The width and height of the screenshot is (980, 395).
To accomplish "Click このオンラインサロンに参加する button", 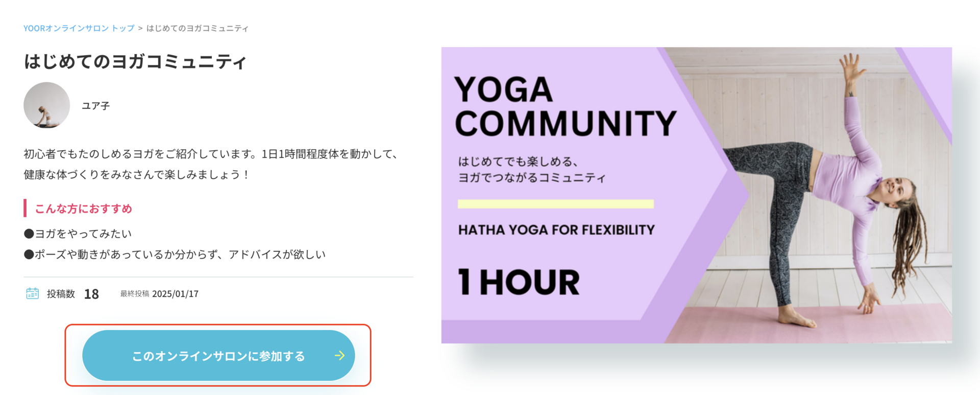I will [x=218, y=356].
